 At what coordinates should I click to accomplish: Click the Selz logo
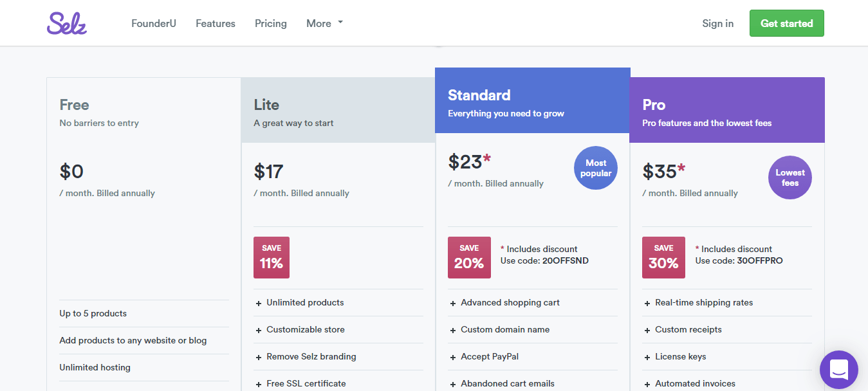[66, 23]
